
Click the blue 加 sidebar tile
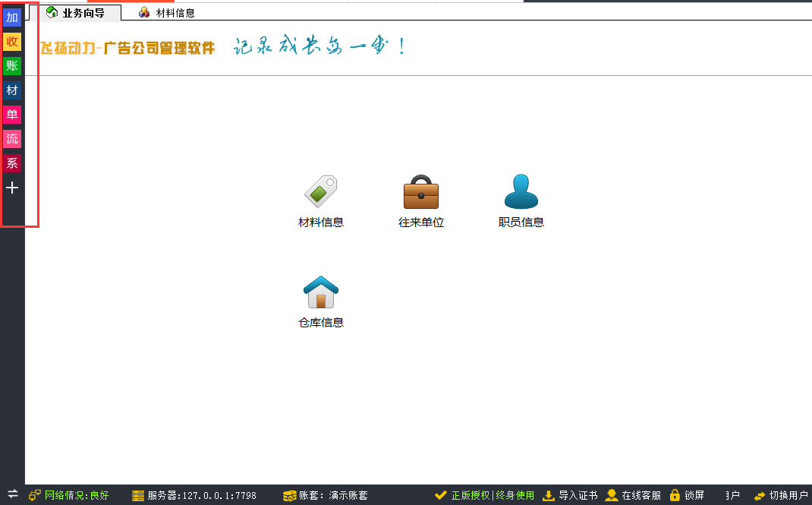(x=12, y=17)
